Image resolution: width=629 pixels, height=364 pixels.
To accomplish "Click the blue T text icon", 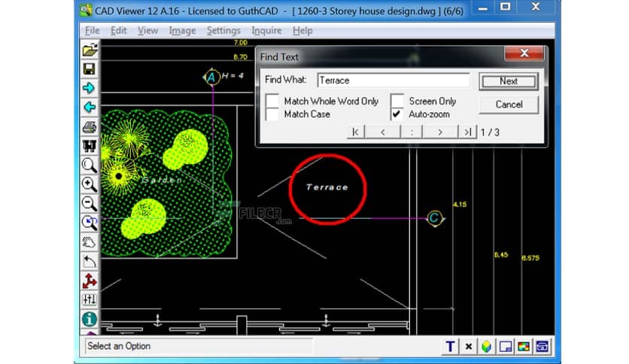I will tap(450, 347).
